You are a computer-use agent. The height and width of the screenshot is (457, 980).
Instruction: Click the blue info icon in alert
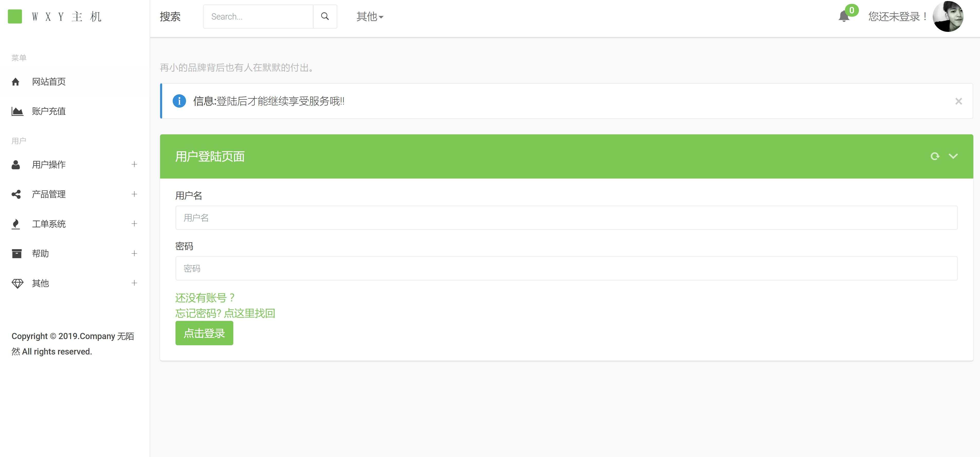179,101
